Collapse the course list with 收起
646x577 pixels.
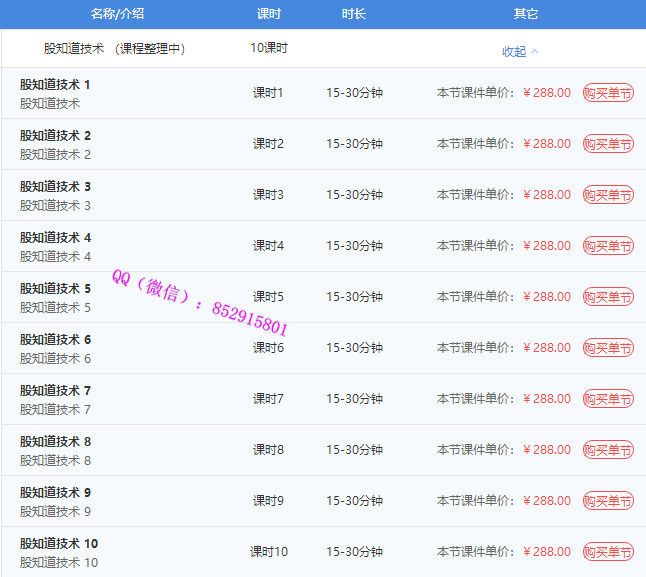(x=519, y=51)
